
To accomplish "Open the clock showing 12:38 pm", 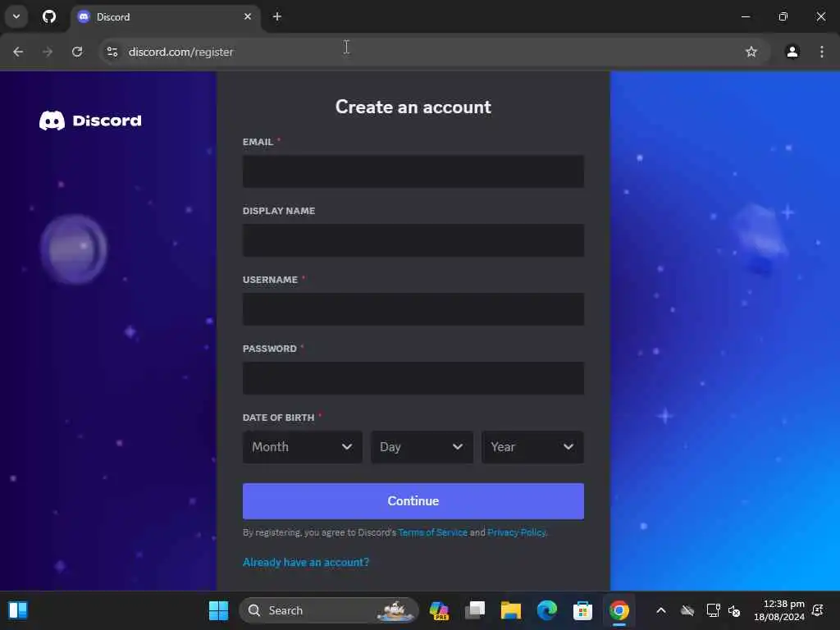I will point(779,610).
